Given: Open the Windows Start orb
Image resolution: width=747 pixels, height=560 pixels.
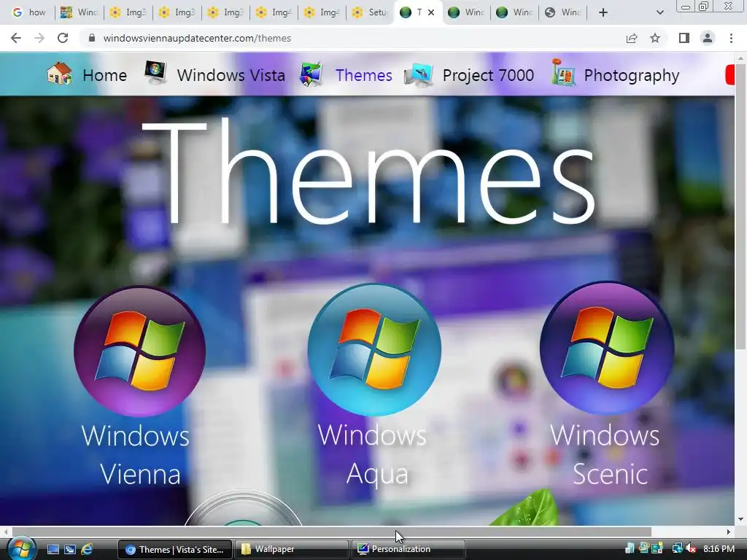Looking at the screenshot, I should tap(21, 548).
